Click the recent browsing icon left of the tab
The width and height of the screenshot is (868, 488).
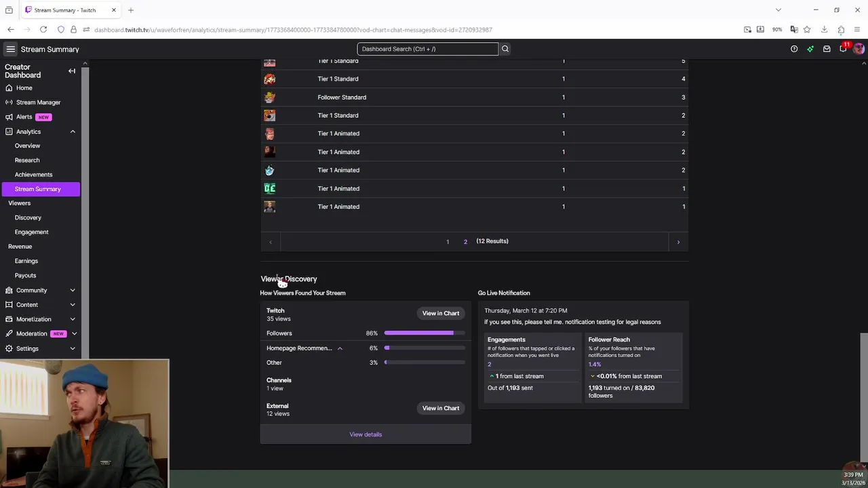(x=9, y=10)
